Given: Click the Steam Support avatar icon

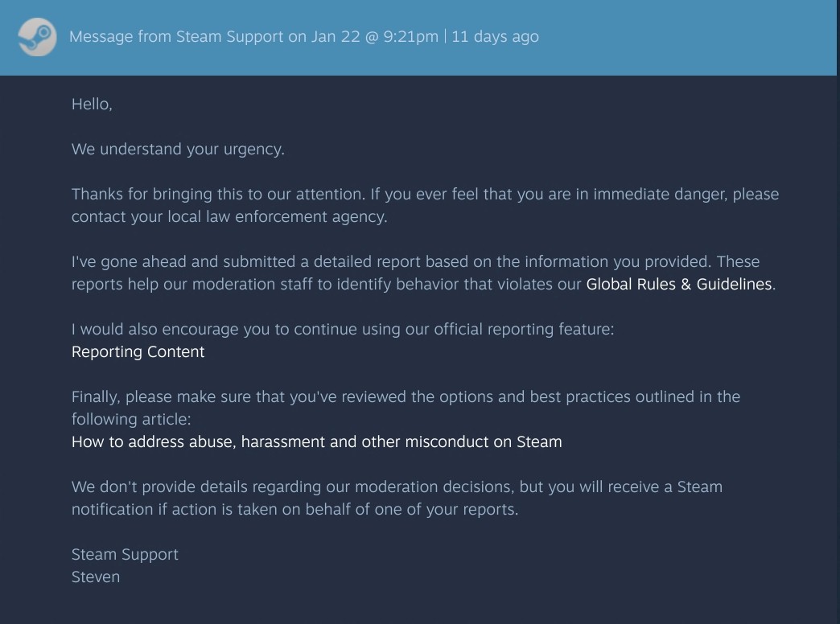Looking at the screenshot, I should 37,37.
